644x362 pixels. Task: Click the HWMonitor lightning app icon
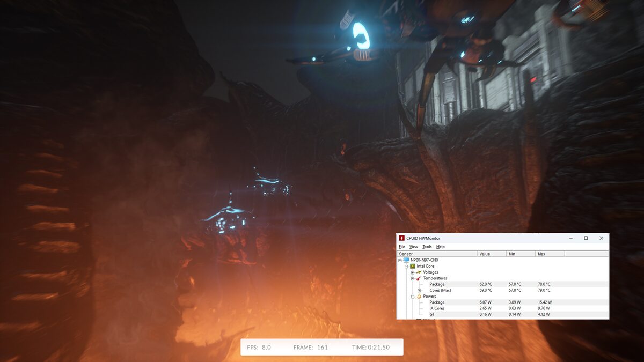[x=402, y=238]
